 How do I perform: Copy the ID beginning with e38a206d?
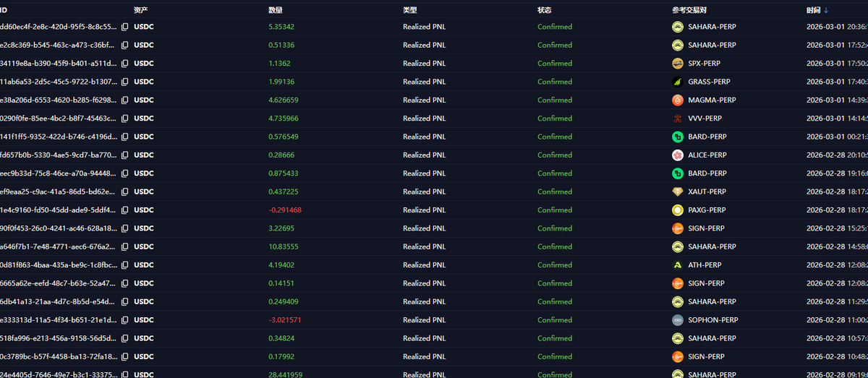pyautogui.click(x=125, y=100)
